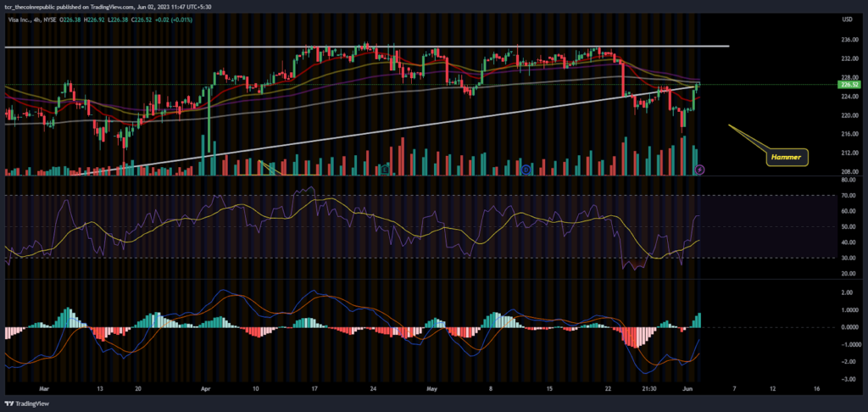Click RSI axis label 80.00

coord(848,180)
